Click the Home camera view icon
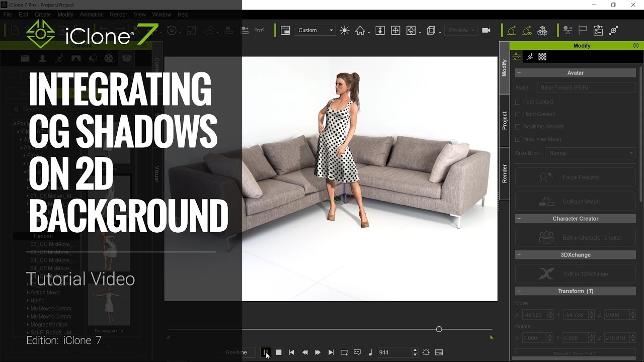This screenshot has width=644, height=362. 360,31
